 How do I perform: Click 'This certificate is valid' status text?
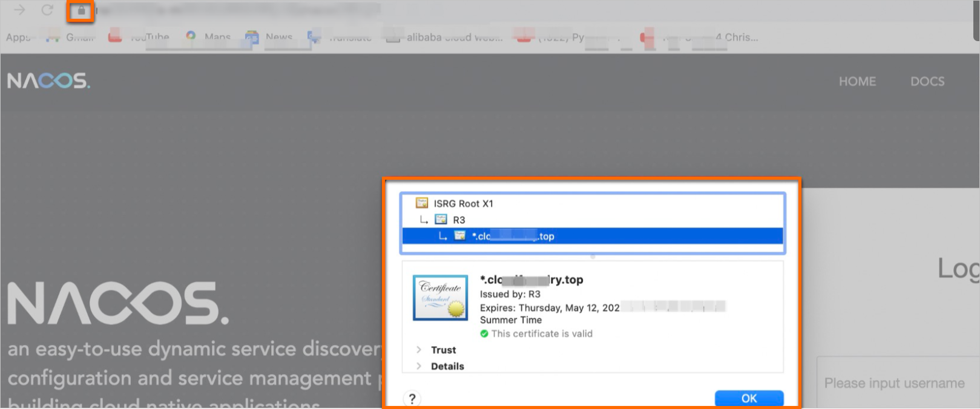click(x=542, y=333)
